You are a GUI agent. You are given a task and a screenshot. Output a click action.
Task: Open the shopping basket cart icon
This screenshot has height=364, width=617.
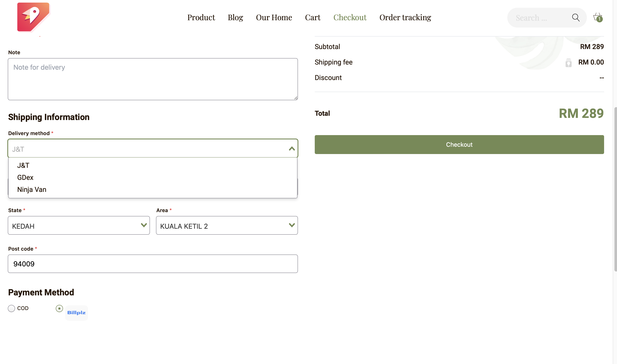pyautogui.click(x=598, y=17)
